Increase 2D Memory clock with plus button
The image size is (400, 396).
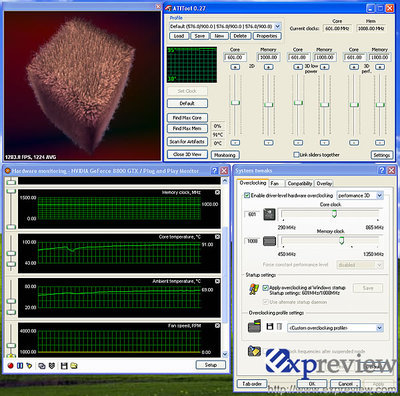click(x=269, y=67)
